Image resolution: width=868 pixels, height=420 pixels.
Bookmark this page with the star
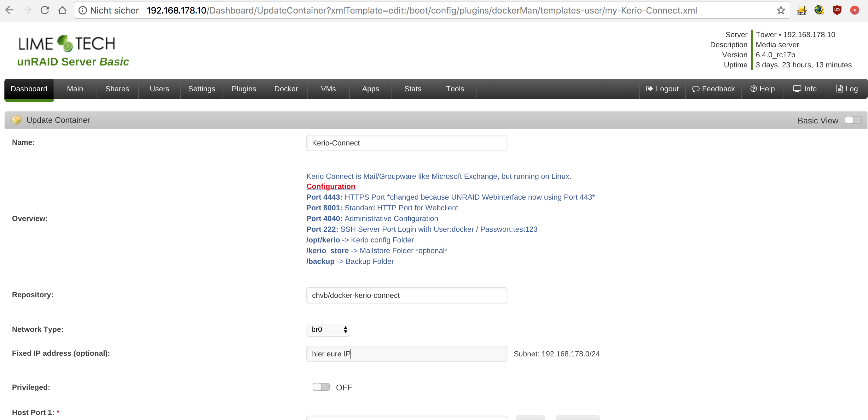pos(781,10)
